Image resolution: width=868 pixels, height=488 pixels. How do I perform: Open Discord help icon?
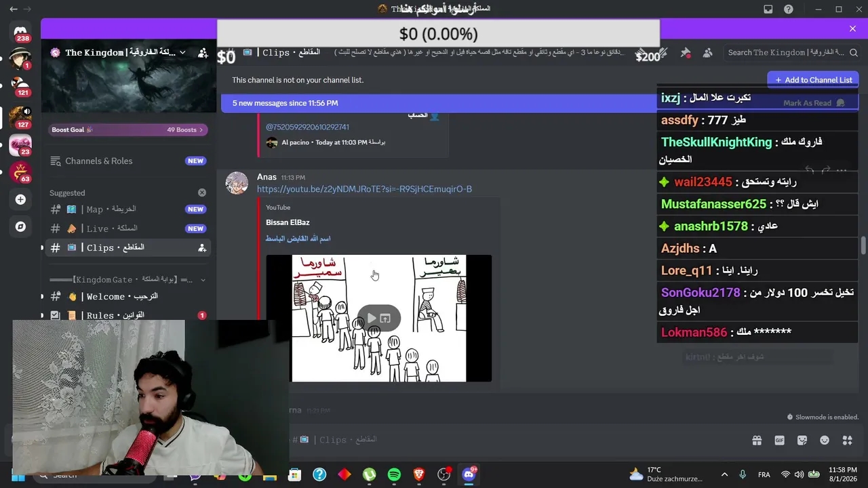click(x=789, y=9)
